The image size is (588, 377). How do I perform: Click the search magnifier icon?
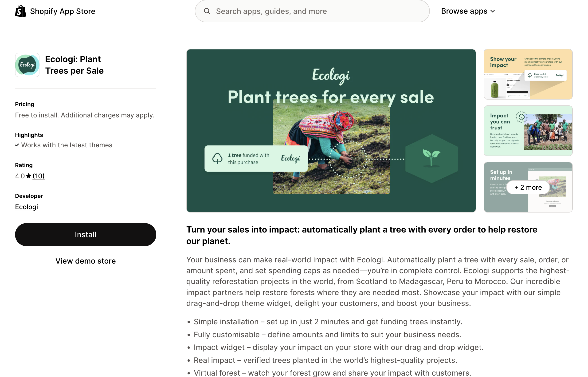[207, 11]
